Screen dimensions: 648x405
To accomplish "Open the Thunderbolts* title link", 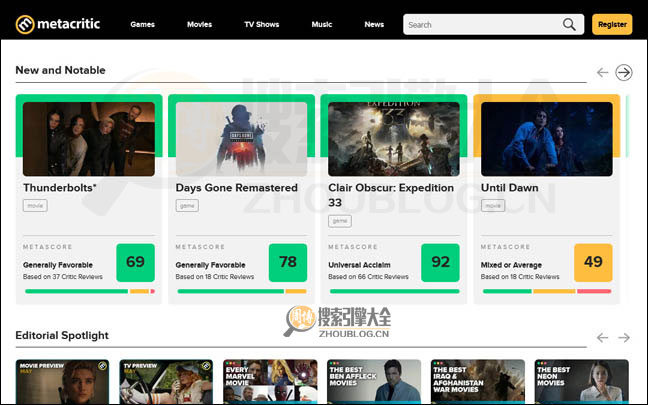I will 60,187.
